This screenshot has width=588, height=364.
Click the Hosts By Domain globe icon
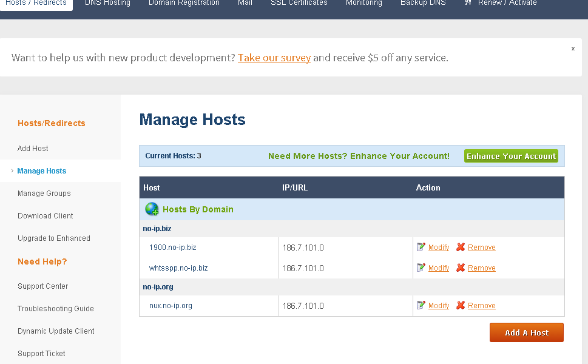point(152,209)
